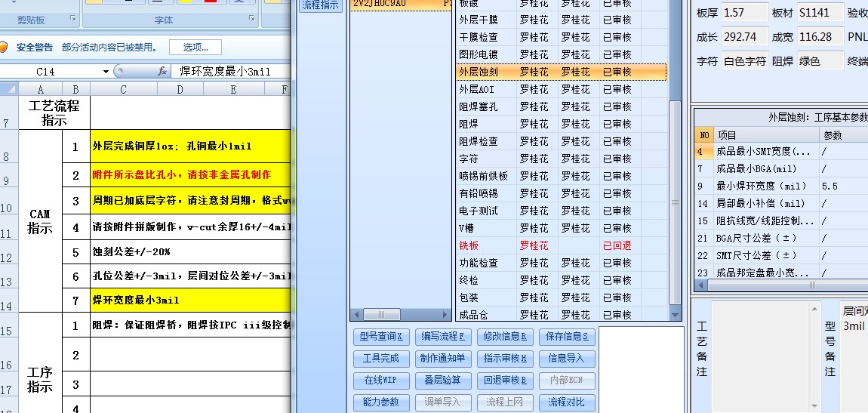Click the 型号查询X button
The width and height of the screenshot is (868, 413).
[x=381, y=337]
